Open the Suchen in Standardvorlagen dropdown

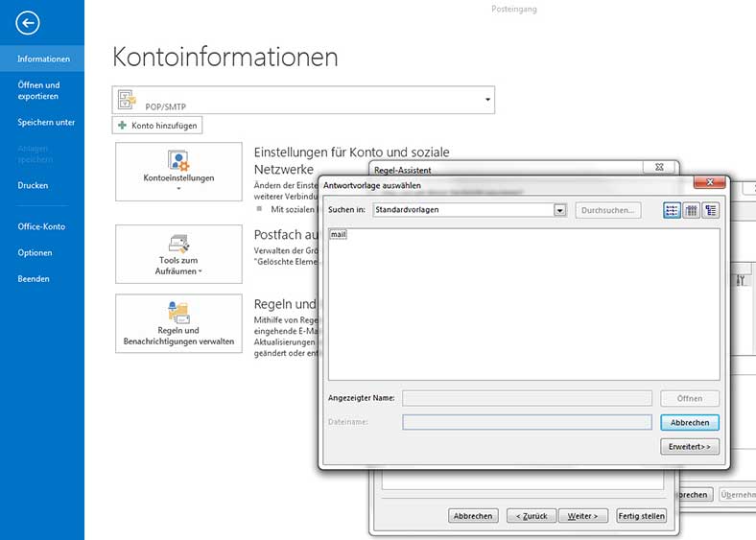560,210
